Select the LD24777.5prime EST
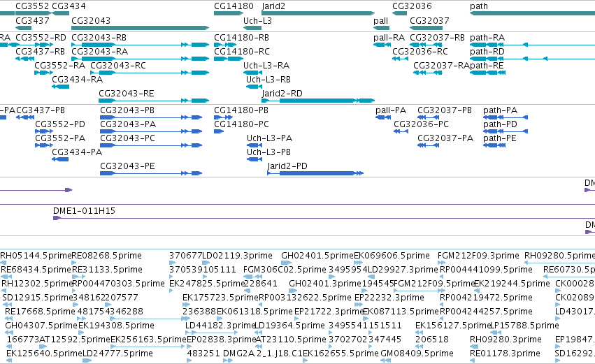Screen dimensions: 595x364 (x=117, y=354)
